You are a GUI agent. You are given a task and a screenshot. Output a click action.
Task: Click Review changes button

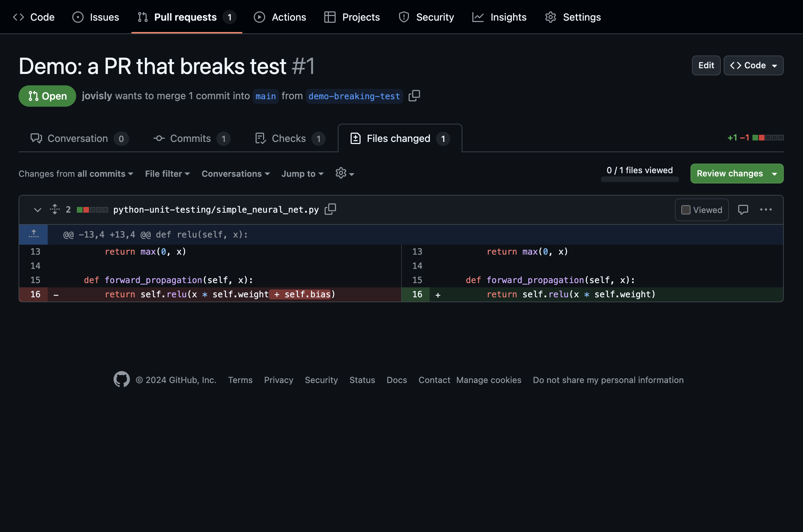pyautogui.click(x=737, y=174)
